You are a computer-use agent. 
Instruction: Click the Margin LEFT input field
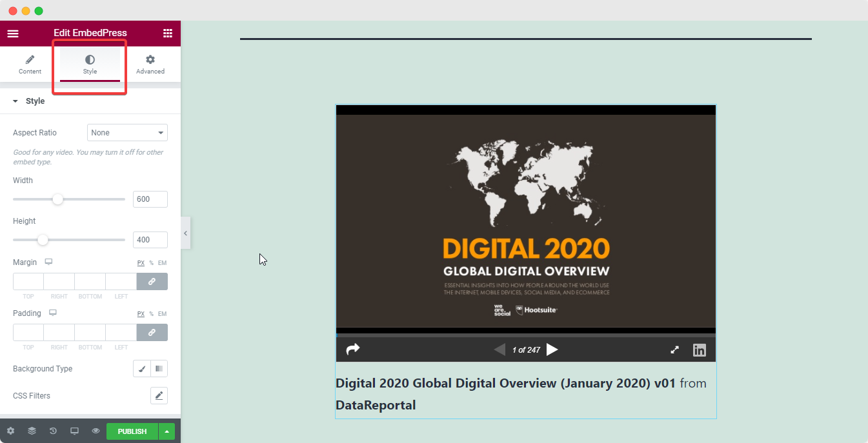(x=121, y=282)
